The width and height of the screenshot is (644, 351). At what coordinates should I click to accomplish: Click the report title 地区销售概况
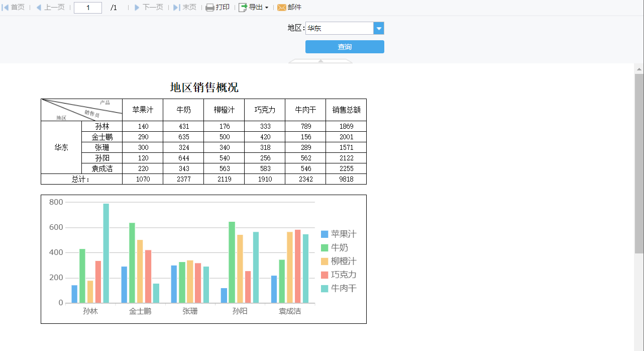(204, 87)
